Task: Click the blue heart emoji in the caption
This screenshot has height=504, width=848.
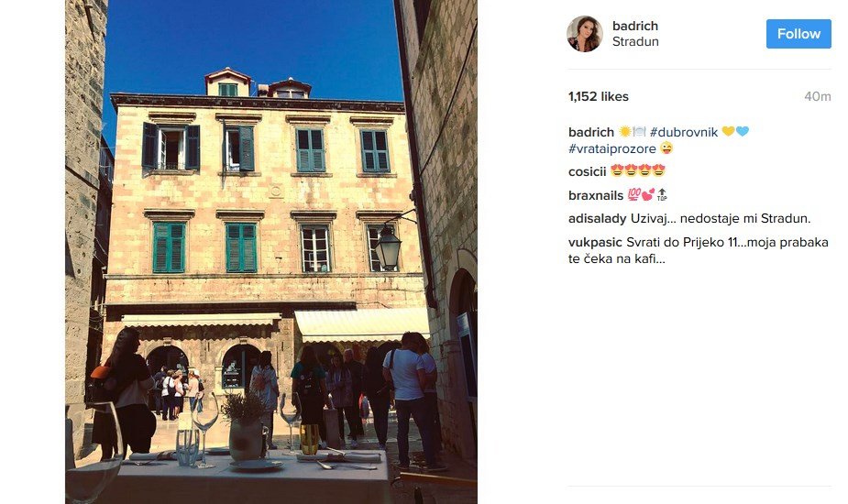Action: pyautogui.click(x=743, y=131)
